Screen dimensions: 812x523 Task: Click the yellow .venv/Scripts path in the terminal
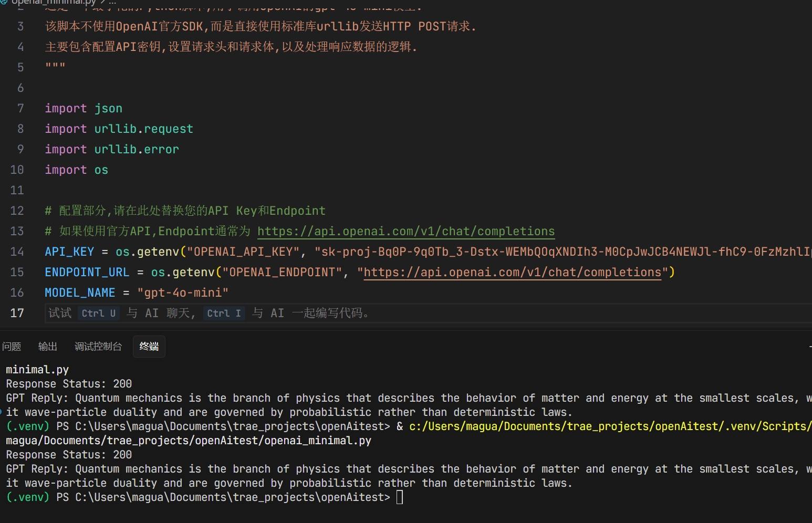[609, 426]
